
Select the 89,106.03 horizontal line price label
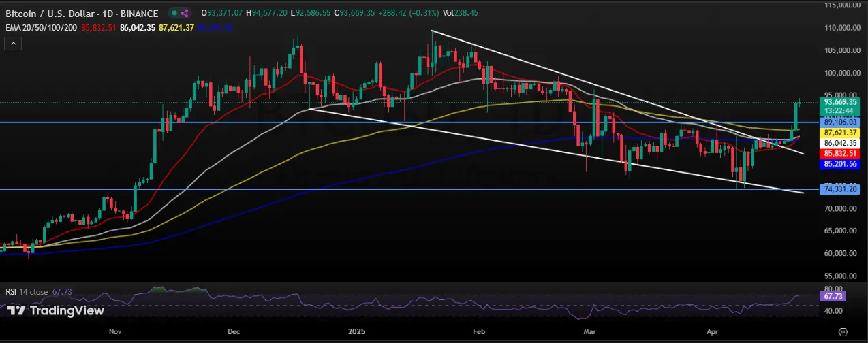tap(841, 122)
